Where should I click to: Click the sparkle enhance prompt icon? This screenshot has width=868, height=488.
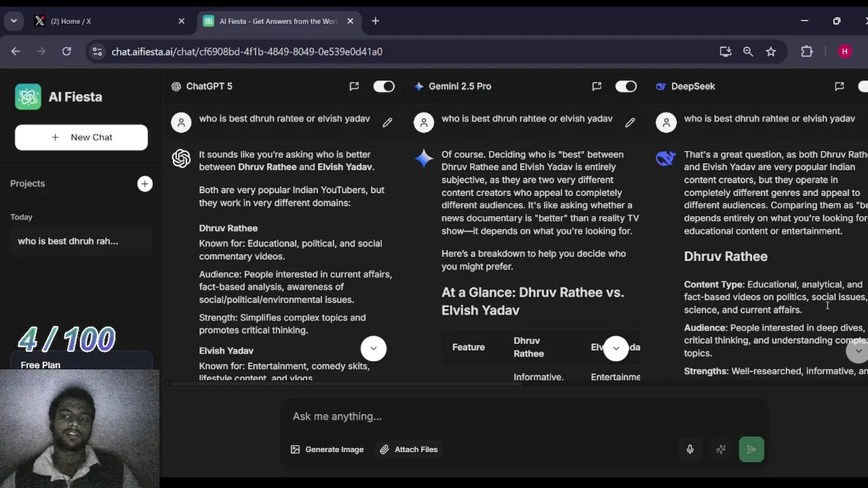point(721,449)
